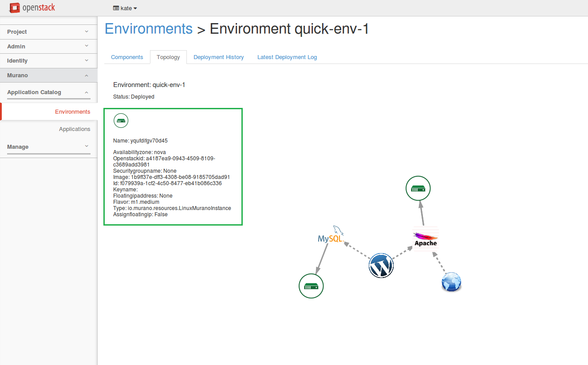The image size is (588, 365).
Task: Click the OpenStack logo
Action: [x=32, y=8]
